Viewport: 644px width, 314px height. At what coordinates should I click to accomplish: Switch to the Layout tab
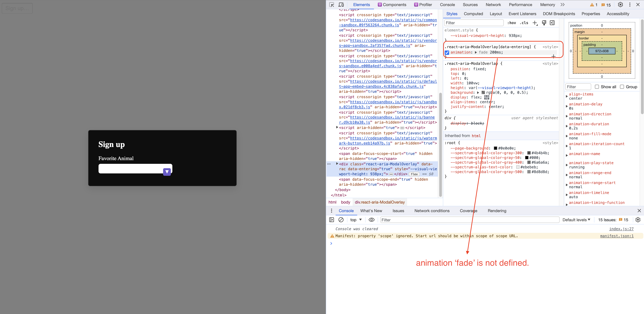(496, 14)
